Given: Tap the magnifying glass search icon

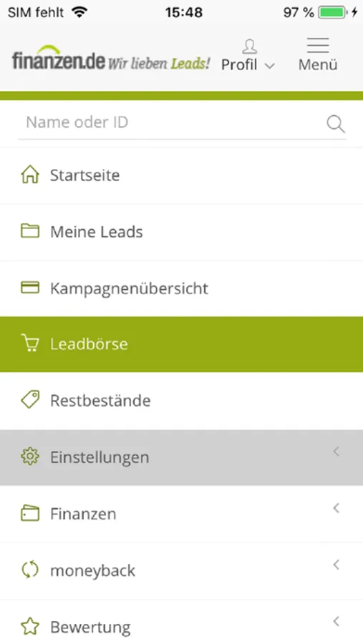Looking at the screenshot, I should click(336, 124).
